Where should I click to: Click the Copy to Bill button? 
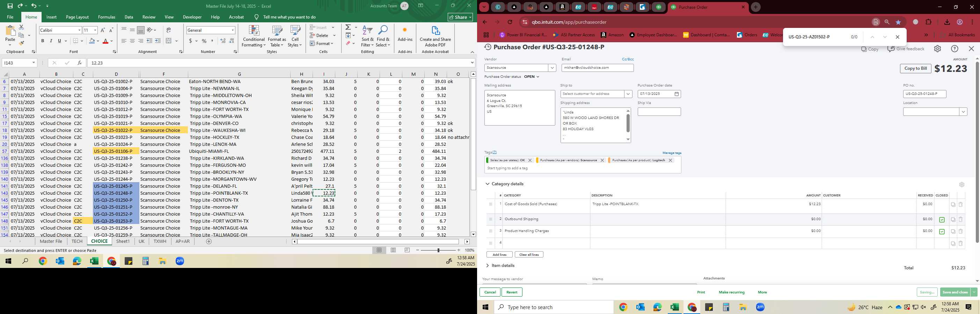click(915, 68)
